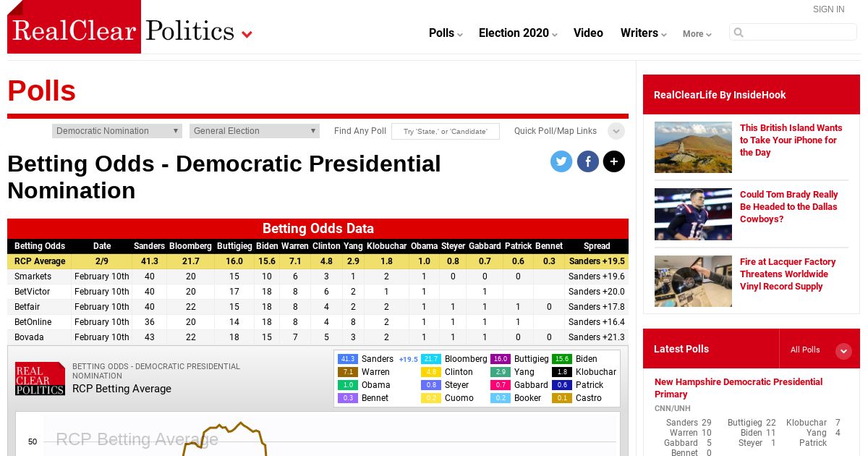868x456 pixels.
Task: Open the Tom Brady Dallas Cowboys link
Action: 789,207
